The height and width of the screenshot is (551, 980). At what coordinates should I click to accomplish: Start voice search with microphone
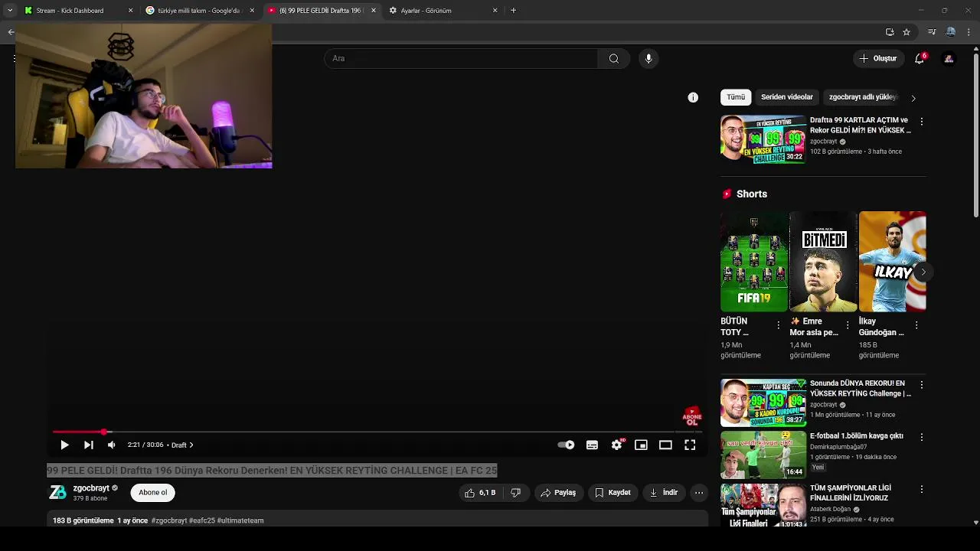click(648, 58)
